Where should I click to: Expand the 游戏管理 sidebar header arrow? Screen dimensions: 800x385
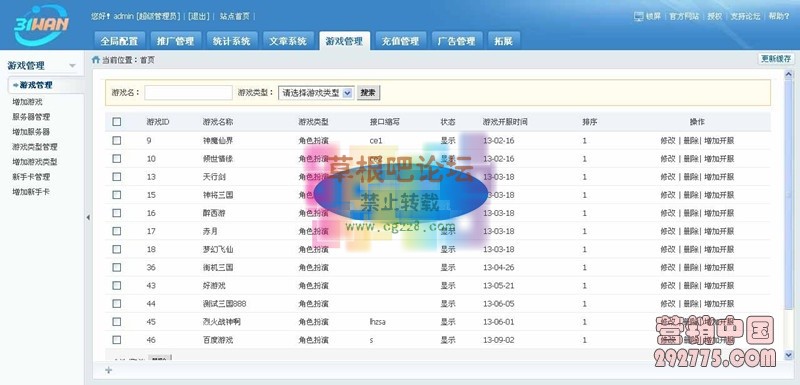[72, 66]
